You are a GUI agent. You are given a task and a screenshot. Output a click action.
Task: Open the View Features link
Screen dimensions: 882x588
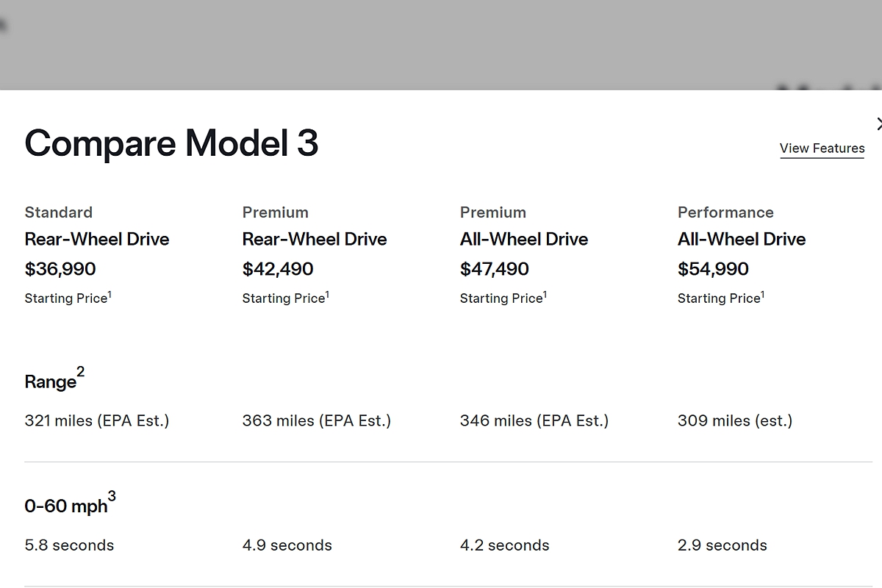tap(822, 148)
